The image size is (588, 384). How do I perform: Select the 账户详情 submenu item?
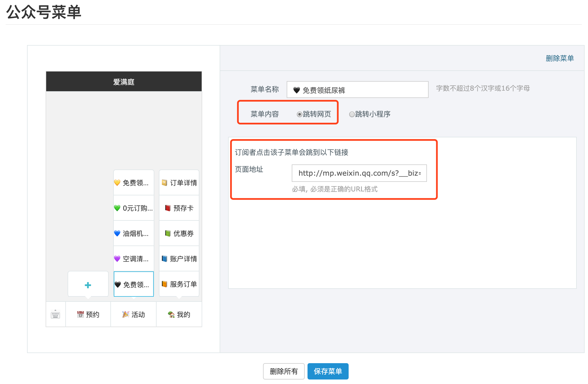click(179, 259)
